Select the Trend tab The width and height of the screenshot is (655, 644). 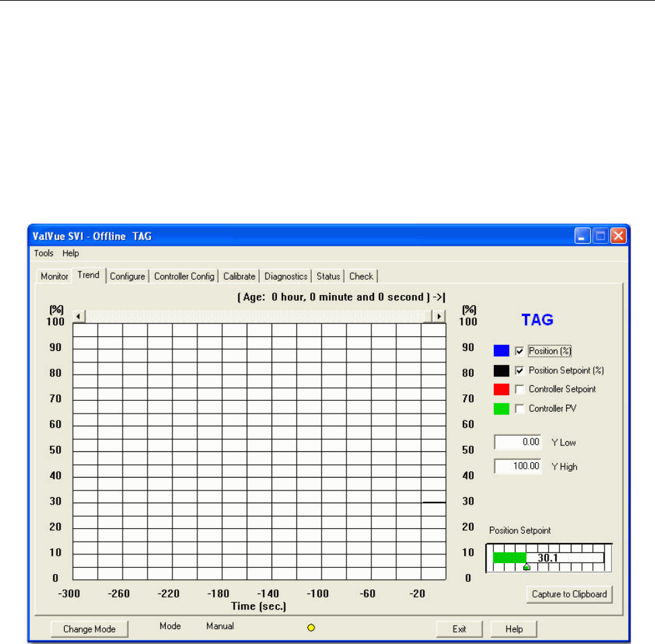(x=88, y=275)
